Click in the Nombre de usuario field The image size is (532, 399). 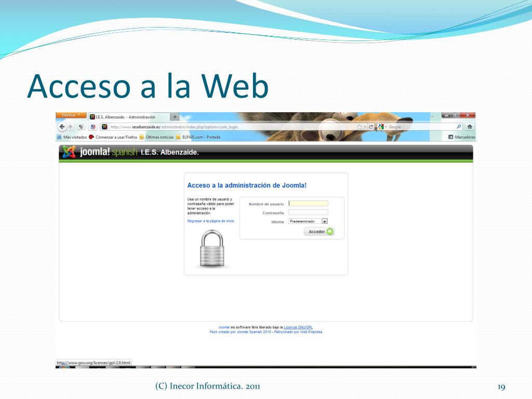309,203
